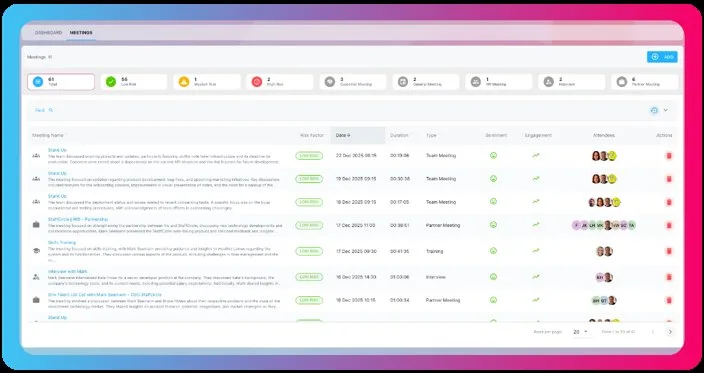The width and height of the screenshot is (704, 373).
Task: Select the Meetings tab
Action: (81, 33)
